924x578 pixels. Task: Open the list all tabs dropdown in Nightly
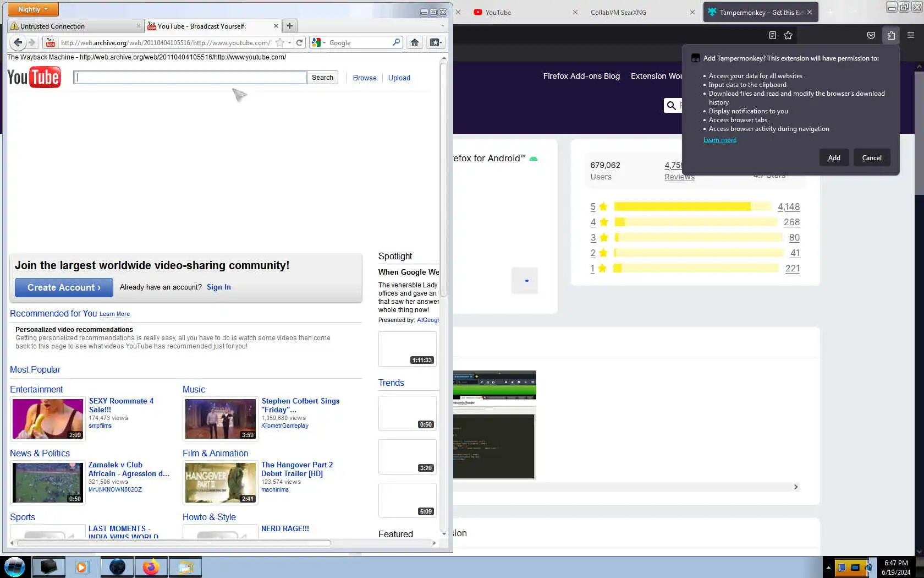[443, 25]
